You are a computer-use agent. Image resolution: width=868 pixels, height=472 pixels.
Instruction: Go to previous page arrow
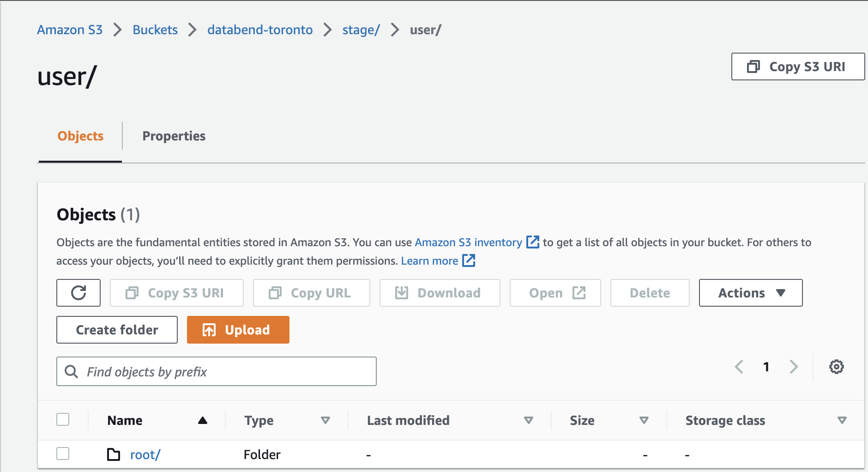739,367
